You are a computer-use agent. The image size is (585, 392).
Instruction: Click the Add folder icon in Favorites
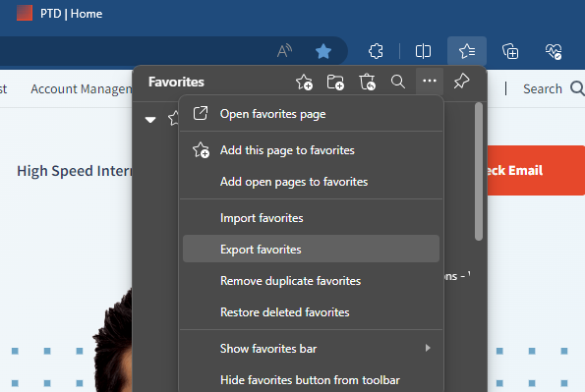335,82
